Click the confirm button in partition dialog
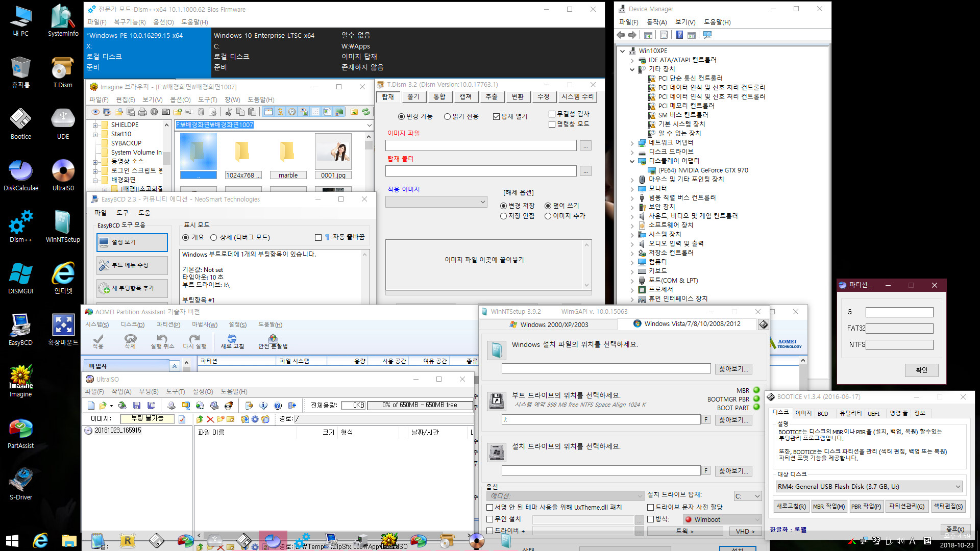The height and width of the screenshot is (551, 980). pyautogui.click(x=921, y=370)
